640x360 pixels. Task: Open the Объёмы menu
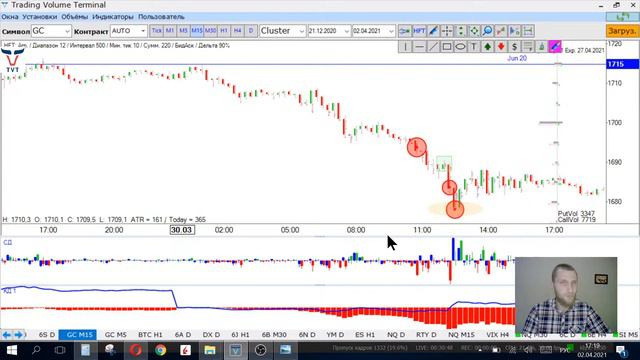[x=75, y=17]
